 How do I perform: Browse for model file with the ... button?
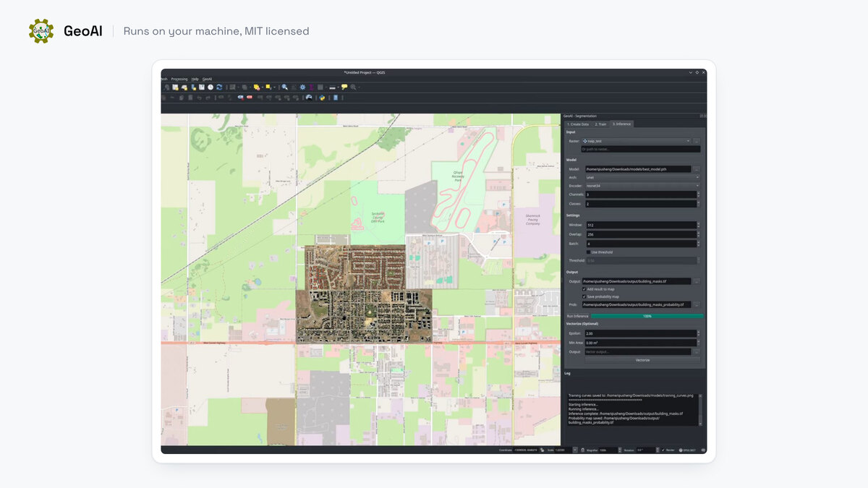(697, 168)
